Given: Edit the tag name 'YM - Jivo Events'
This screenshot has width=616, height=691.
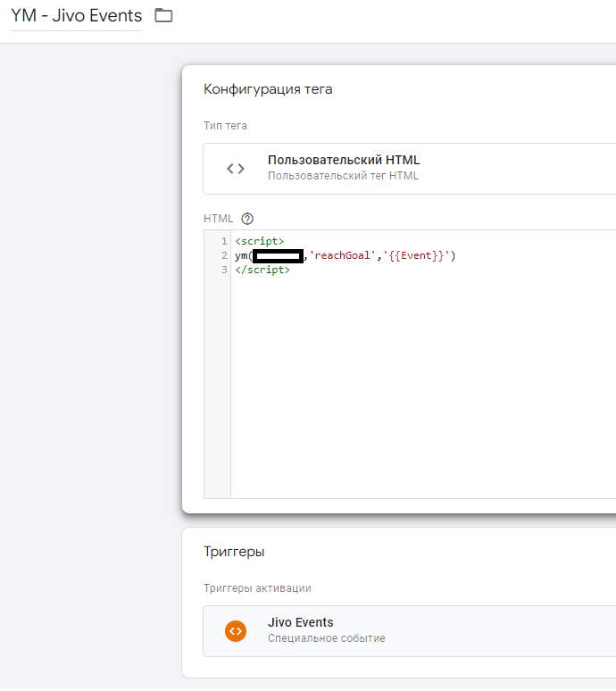Looking at the screenshot, I should click(x=76, y=15).
